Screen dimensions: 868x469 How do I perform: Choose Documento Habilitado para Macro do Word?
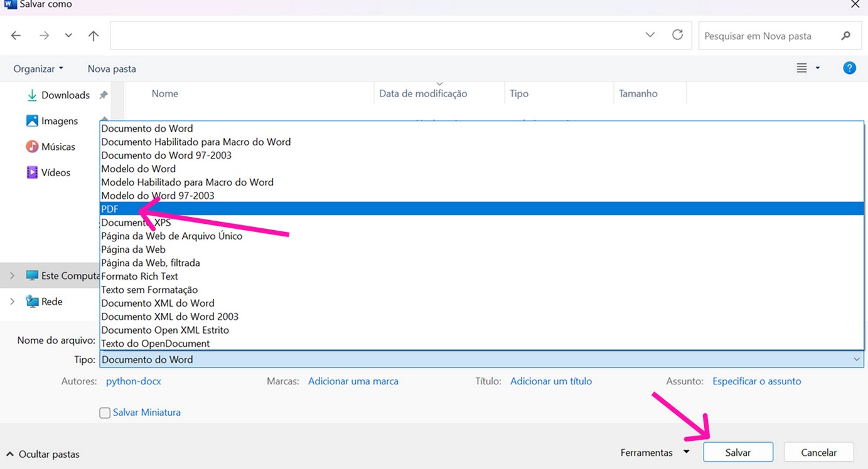pos(481,142)
